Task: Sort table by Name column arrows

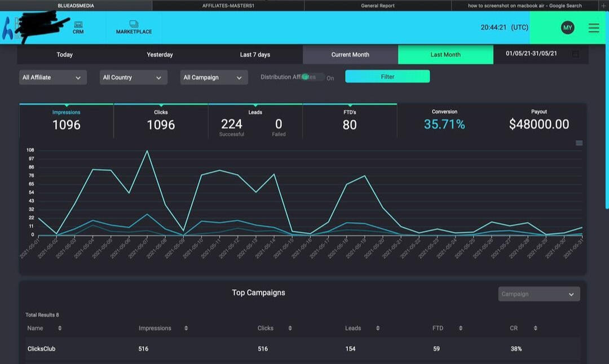Action: point(60,328)
